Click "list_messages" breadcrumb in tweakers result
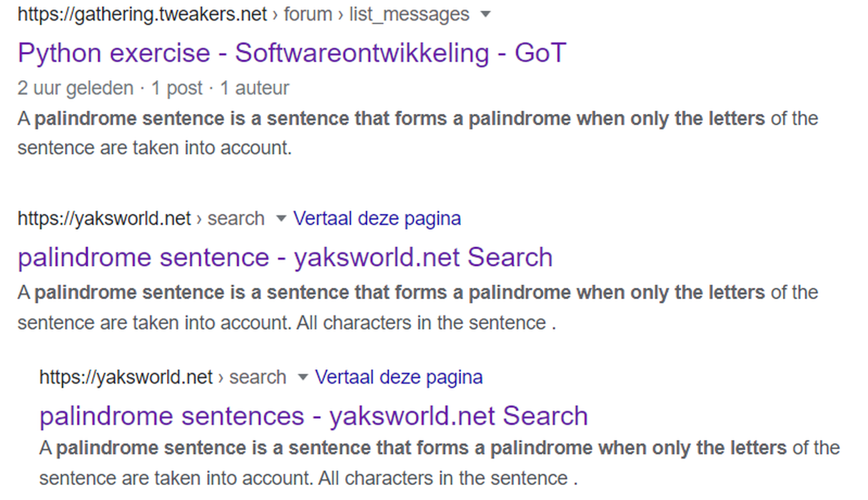The image size is (868, 500). (409, 14)
